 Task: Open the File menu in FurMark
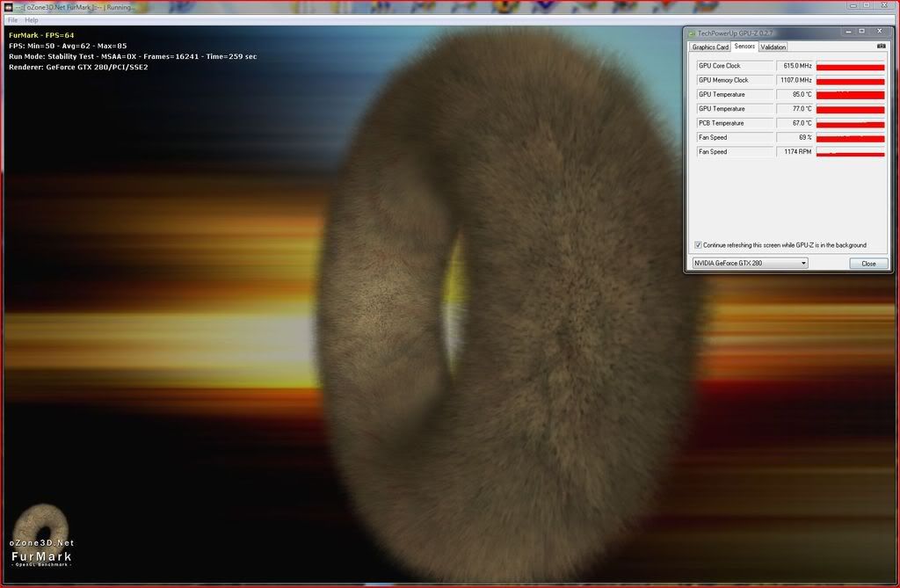[12, 20]
